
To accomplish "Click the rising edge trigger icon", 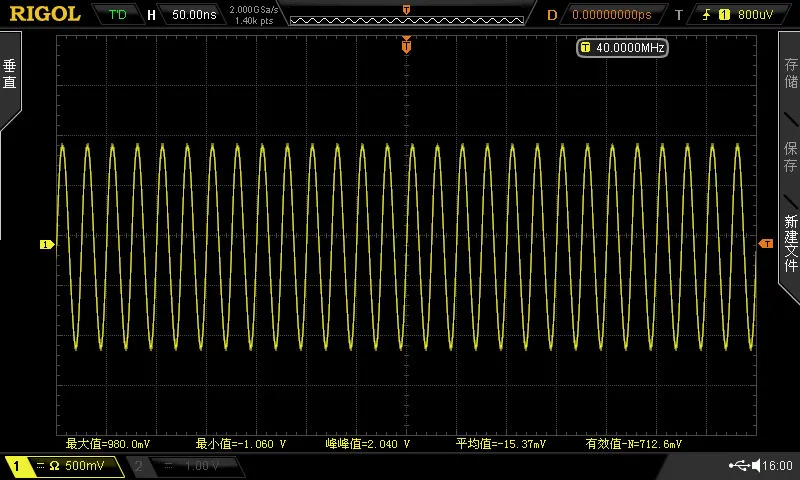I will coord(706,15).
